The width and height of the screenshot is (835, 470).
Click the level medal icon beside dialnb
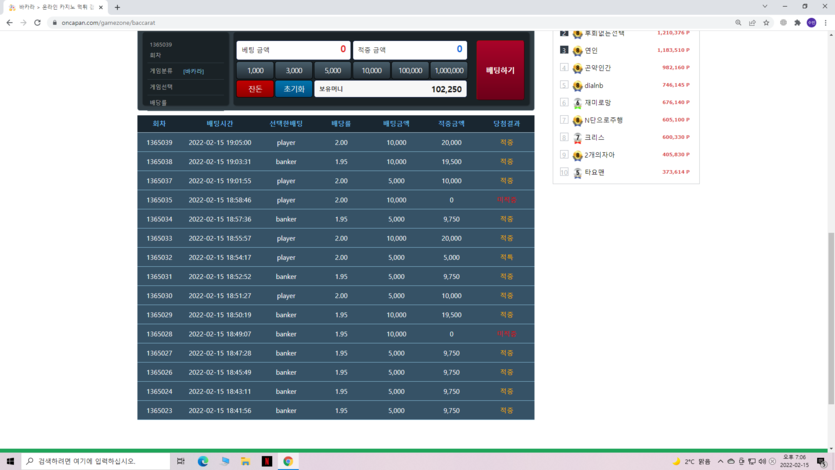click(577, 86)
